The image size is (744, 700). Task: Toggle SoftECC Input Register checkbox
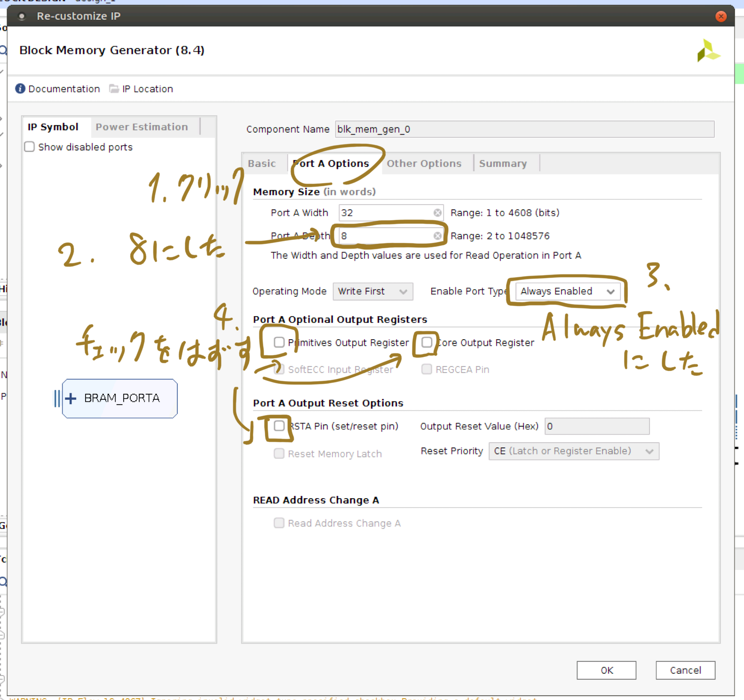pos(279,369)
